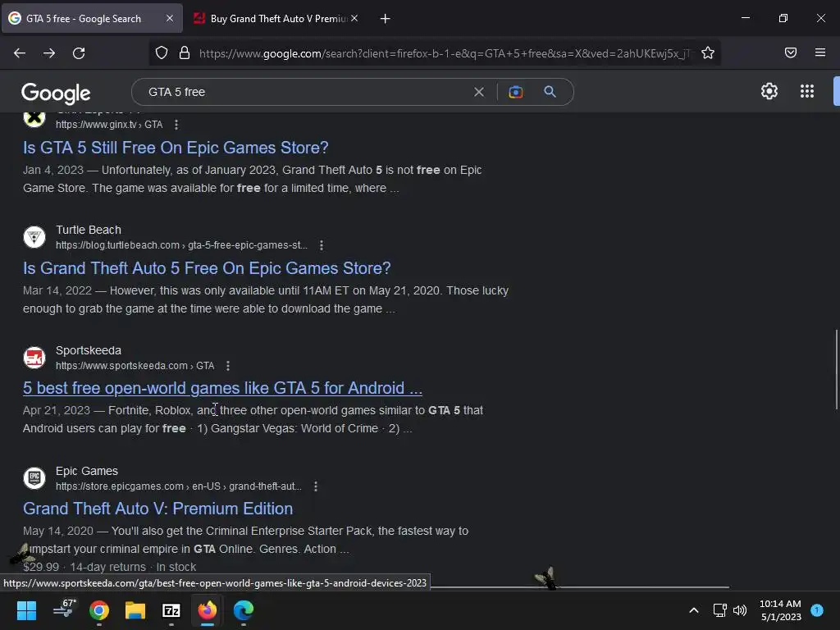The width and height of the screenshot is (840, 630).
Task: Open the tracking protection shield icon
Action: coord(162,53)
